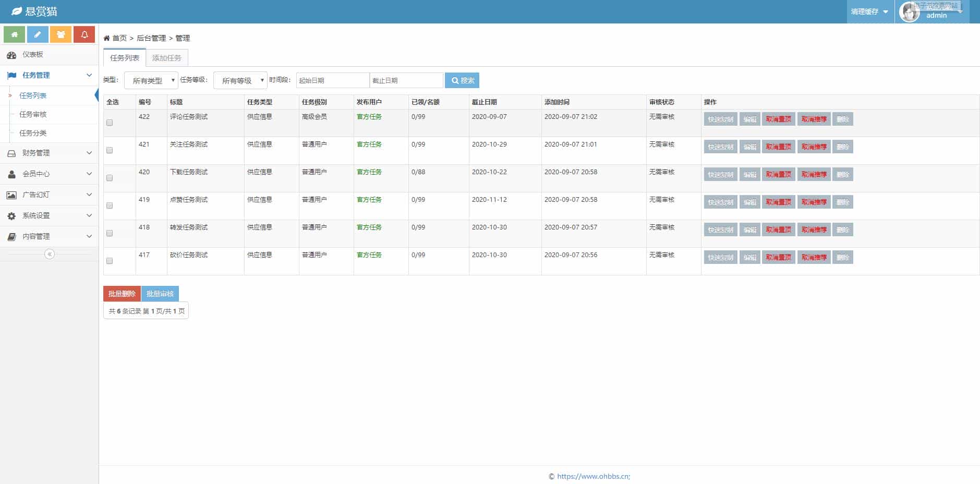Expand the 财务管理 sidebar menu

pyautogui.click(x=49, y=153)
